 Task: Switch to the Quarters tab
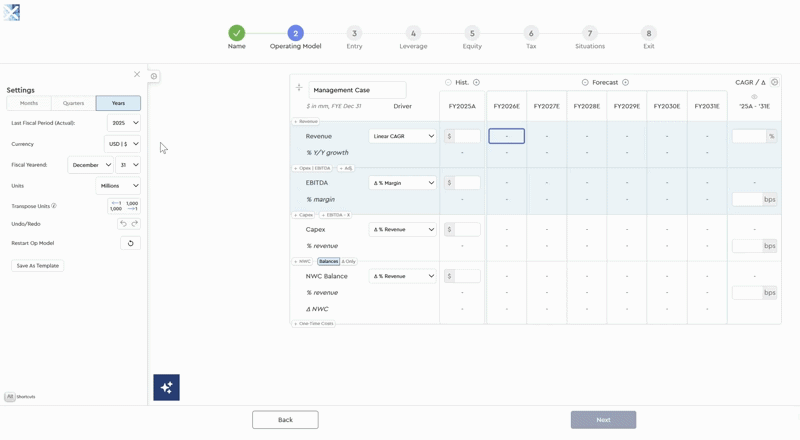[x=73, y=103]
